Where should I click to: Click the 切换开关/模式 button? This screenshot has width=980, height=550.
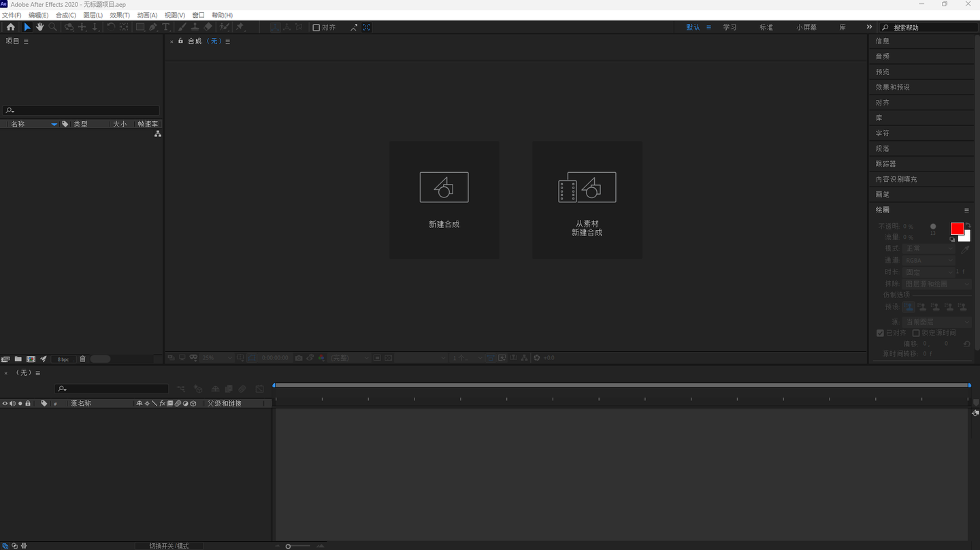click(x=169, y=546)
